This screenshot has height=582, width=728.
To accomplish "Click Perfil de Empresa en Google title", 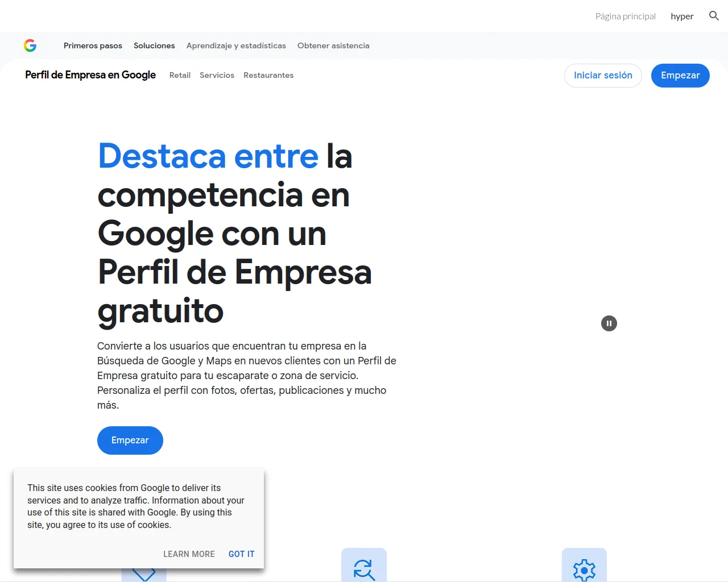I will pyautogui.click(x=90, y=75).
